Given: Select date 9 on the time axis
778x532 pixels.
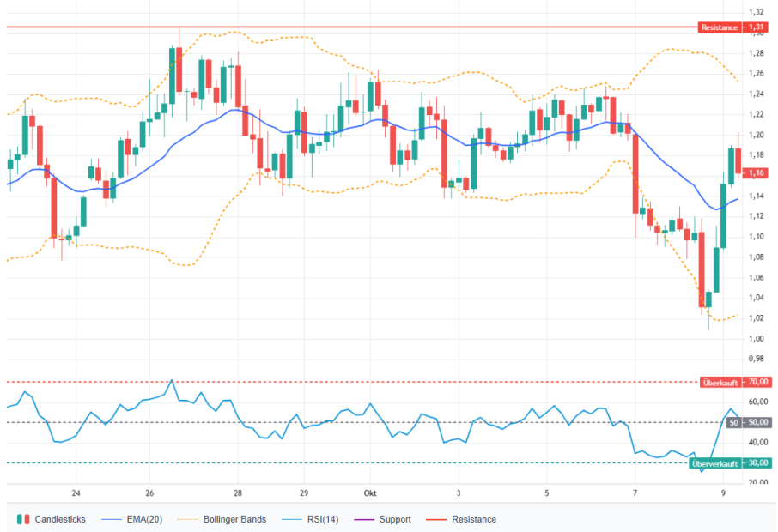Looking at the screenshot, I should click(723, 493).
